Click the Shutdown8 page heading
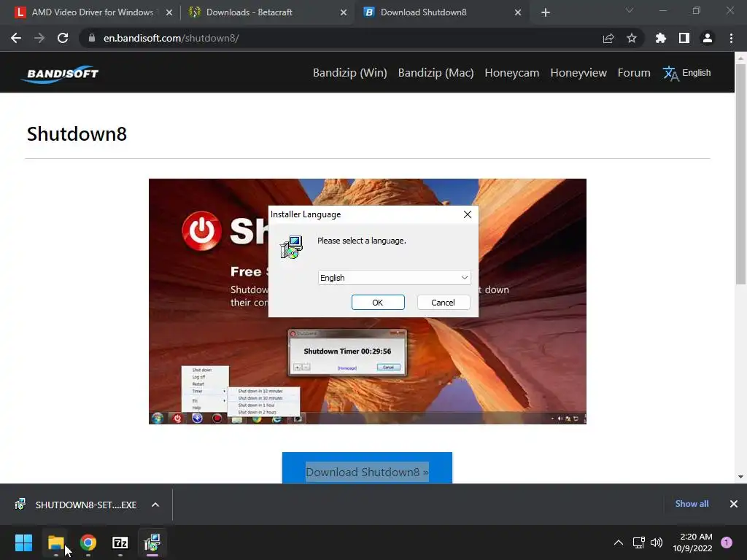Screen dimensions: 747x560 pyautogui.click(x=77, y=134)
